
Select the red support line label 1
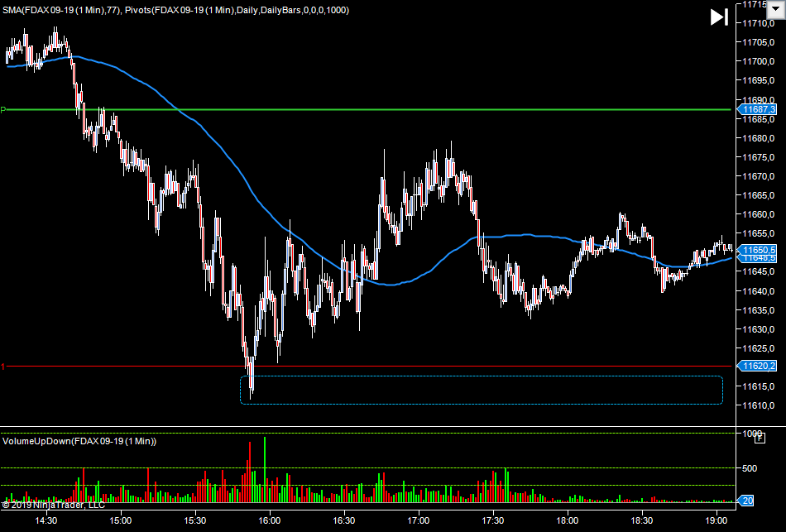tap(2, 367)
